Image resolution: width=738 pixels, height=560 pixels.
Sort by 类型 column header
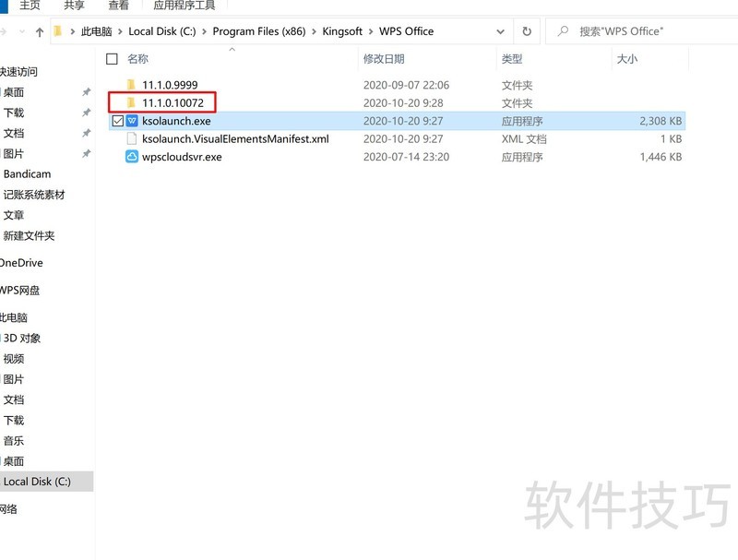point(512,59)
